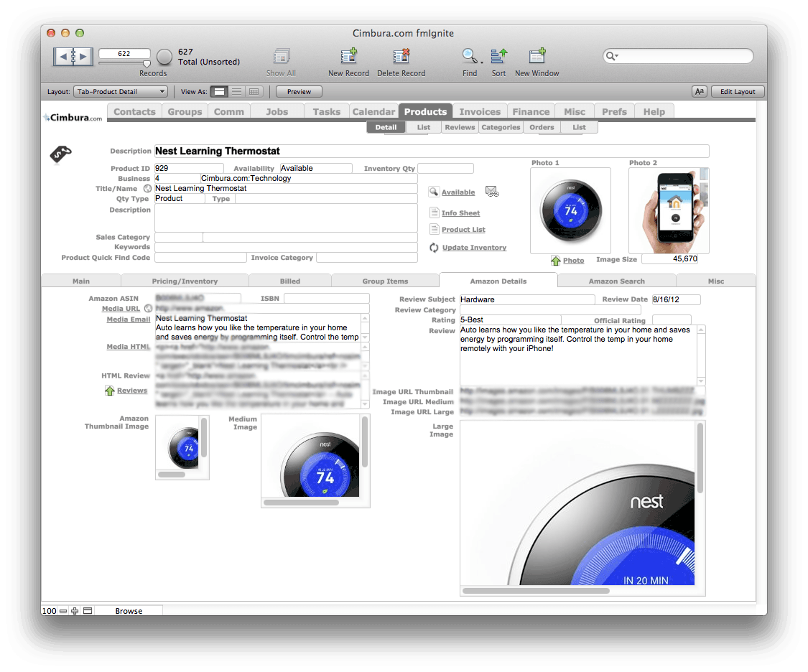Click the price tag product icon
The image size is (808, 672).
pyautogui.click(x=60, y=154)
